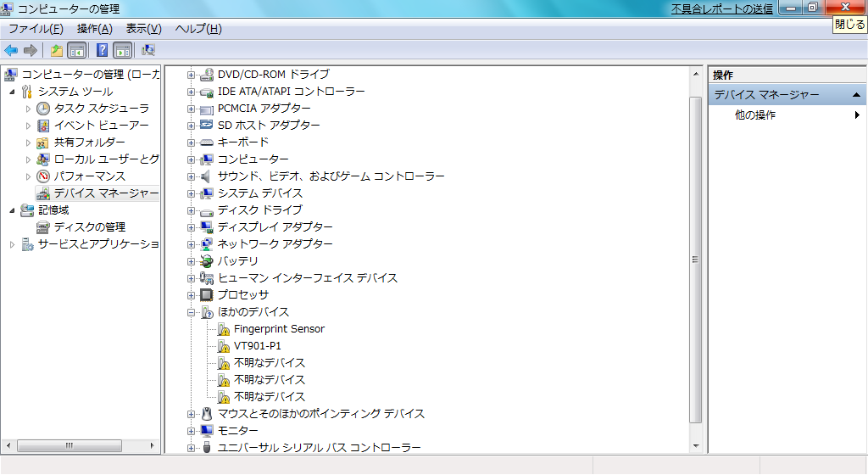Click the Forward arrow toolbar icon

(30, 50)
